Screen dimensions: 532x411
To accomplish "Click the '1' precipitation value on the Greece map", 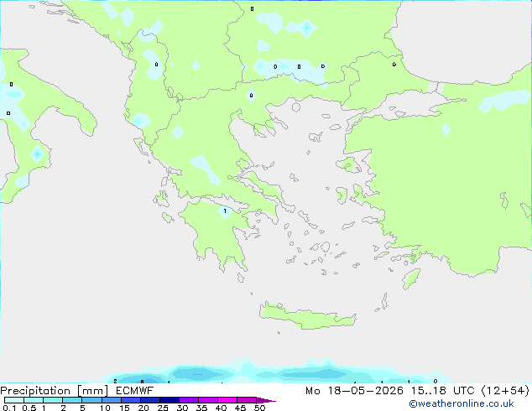I will click(225, 211).
